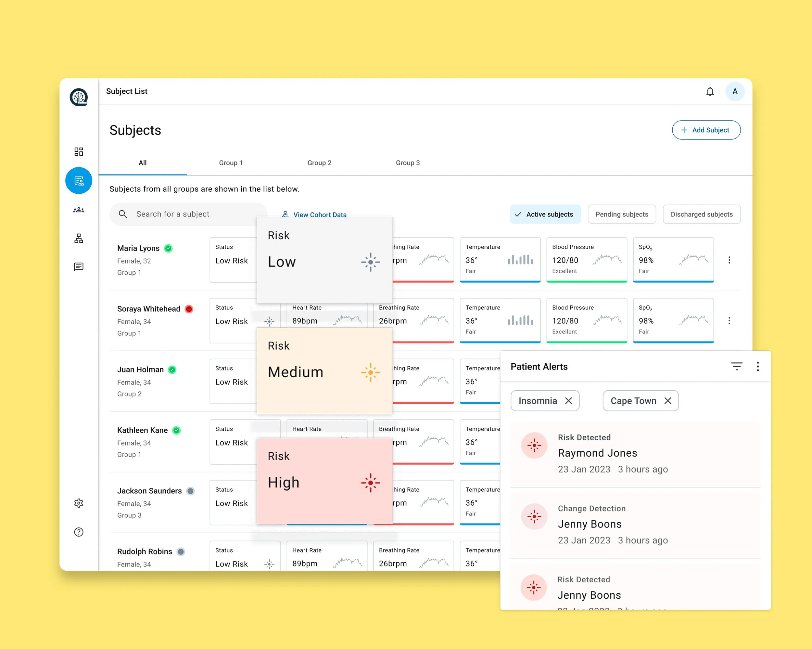Open the Groups sidebar icon
This screenshot has width=812, height=649.
(x=79, y=210)
